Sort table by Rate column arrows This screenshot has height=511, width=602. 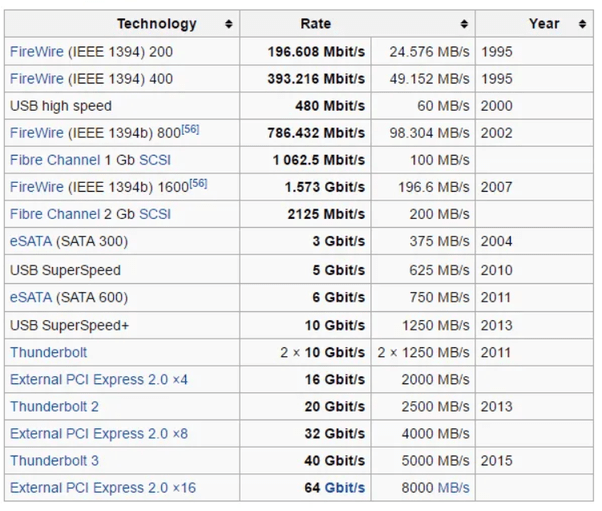point(464,24)
